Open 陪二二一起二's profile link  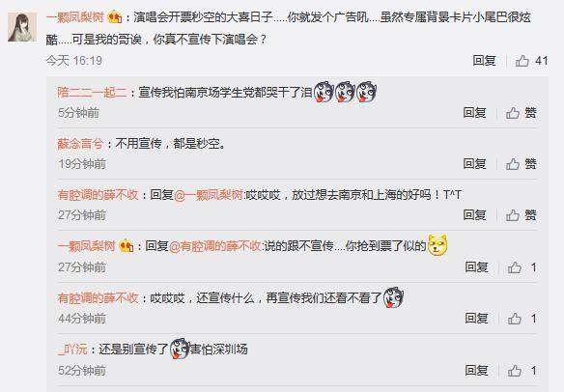tap(92, 93)
